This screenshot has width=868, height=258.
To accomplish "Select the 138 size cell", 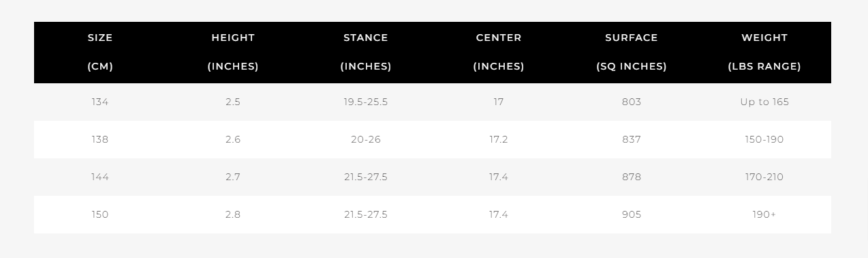I will [100, 139].
